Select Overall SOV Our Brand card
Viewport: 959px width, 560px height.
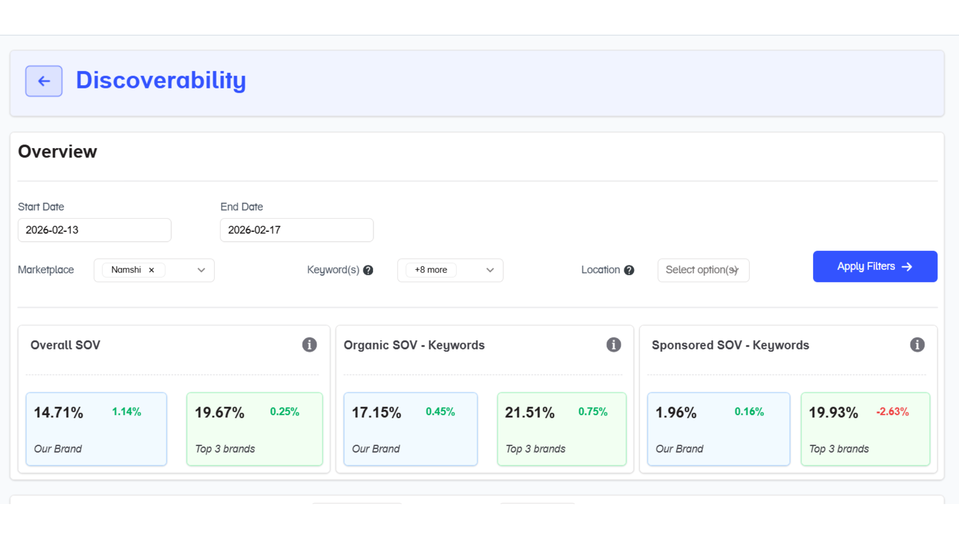pyautogui.click(x=96, y=429)
